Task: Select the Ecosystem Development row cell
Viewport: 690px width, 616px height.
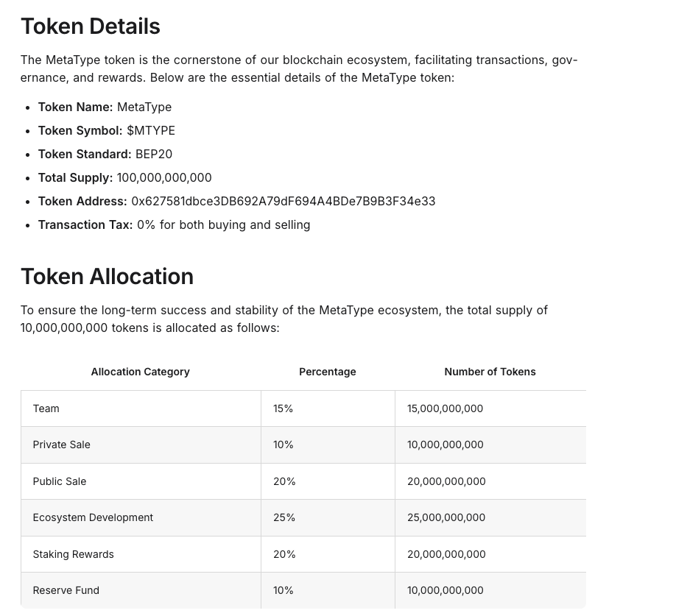Action: click(x=93, y=517)
